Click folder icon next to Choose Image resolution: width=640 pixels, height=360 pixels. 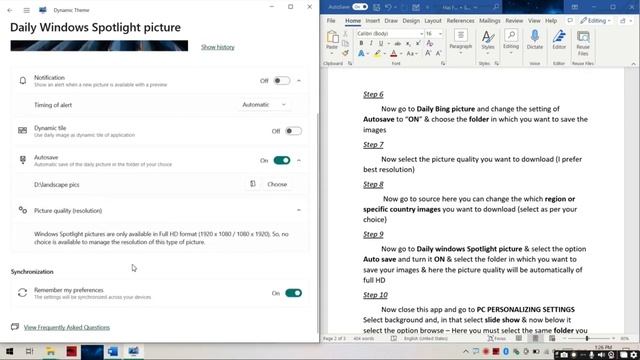pos(253,184)
